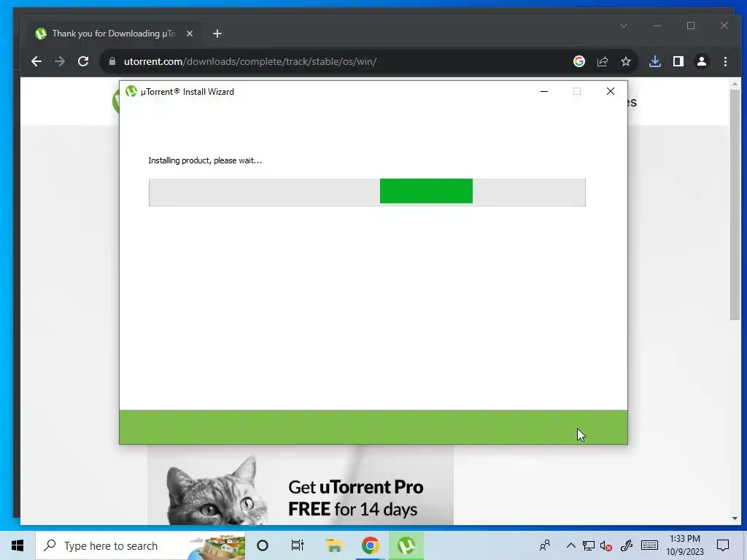Click uTorrent installer taskbar icon
The image size is (747, 560).
coord(406,545)
